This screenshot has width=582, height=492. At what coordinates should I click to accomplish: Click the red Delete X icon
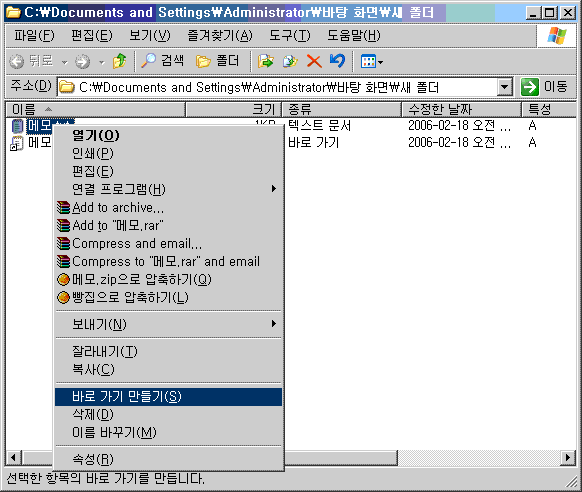pyautogui.click(x=314, y=61)
